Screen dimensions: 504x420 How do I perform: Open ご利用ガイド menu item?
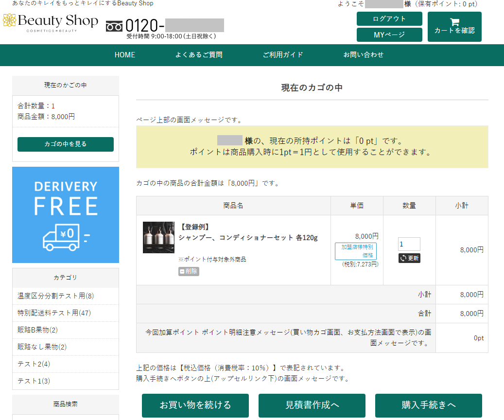pos(283,55)
